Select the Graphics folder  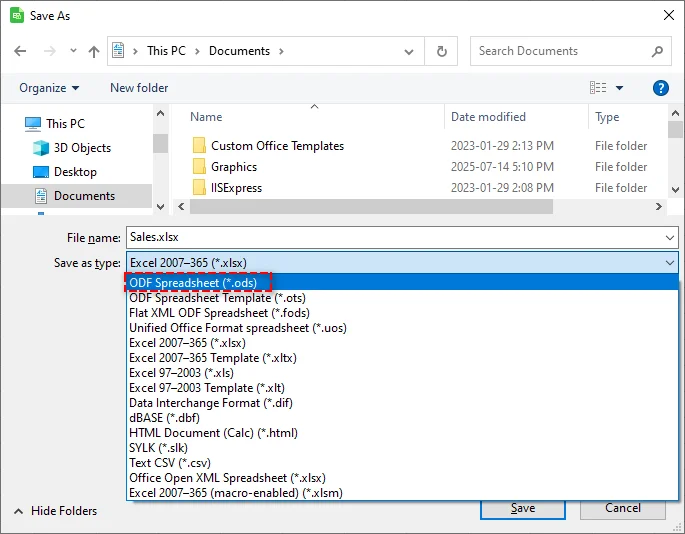(x=234, y=166)
